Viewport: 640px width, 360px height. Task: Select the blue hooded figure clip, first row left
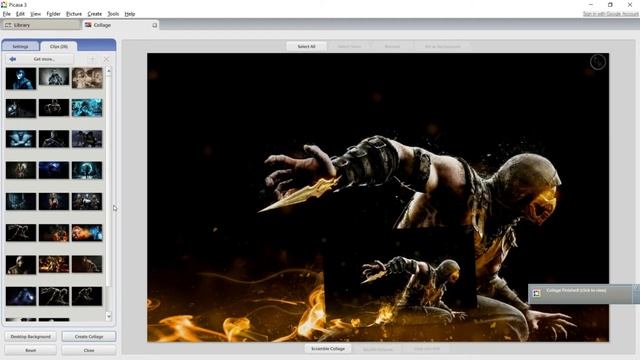tap(21, 78)
